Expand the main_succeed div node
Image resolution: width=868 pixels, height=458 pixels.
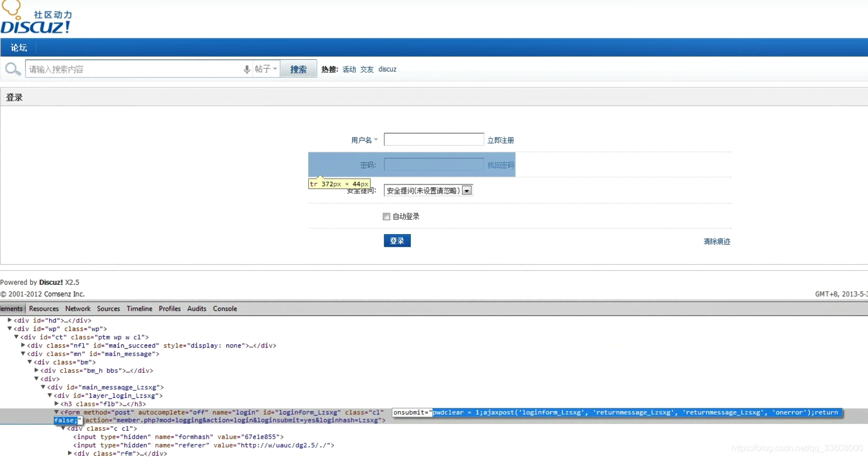click(x=23, y=345)
